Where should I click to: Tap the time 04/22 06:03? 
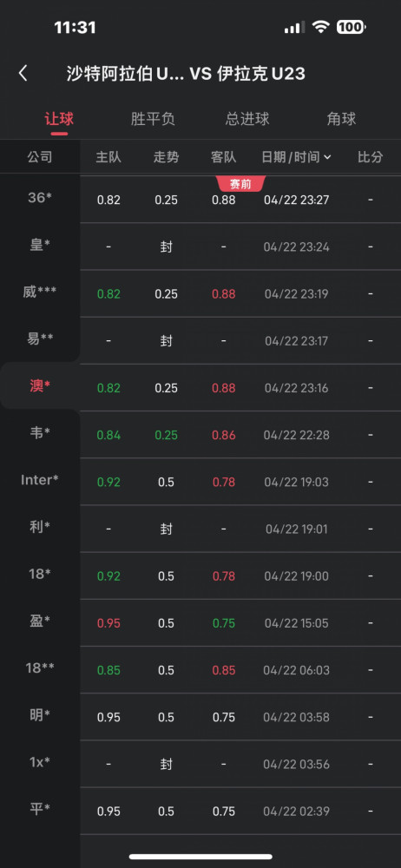pos(296,670)
